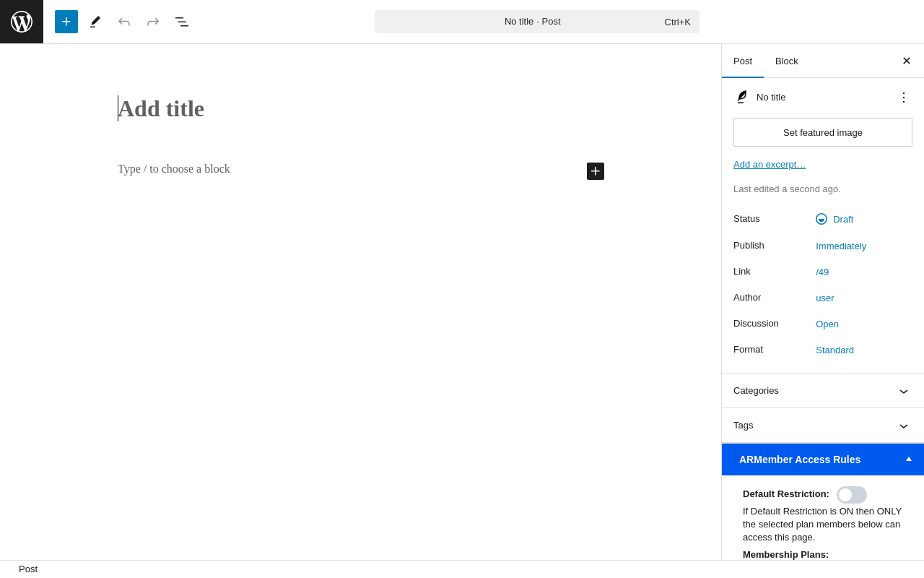Switch to the Post tab

[x=743, y=61]
